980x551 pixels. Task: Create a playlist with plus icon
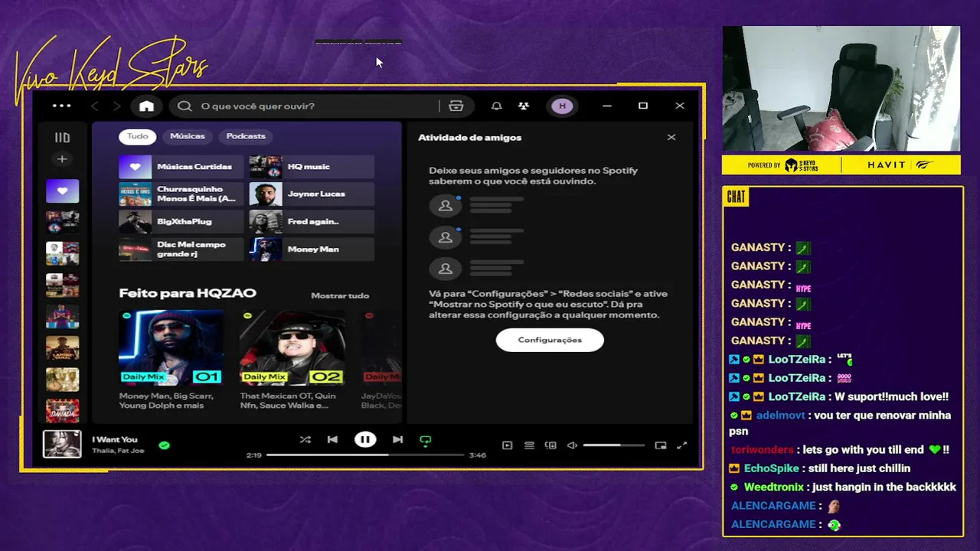pos(62,159)
